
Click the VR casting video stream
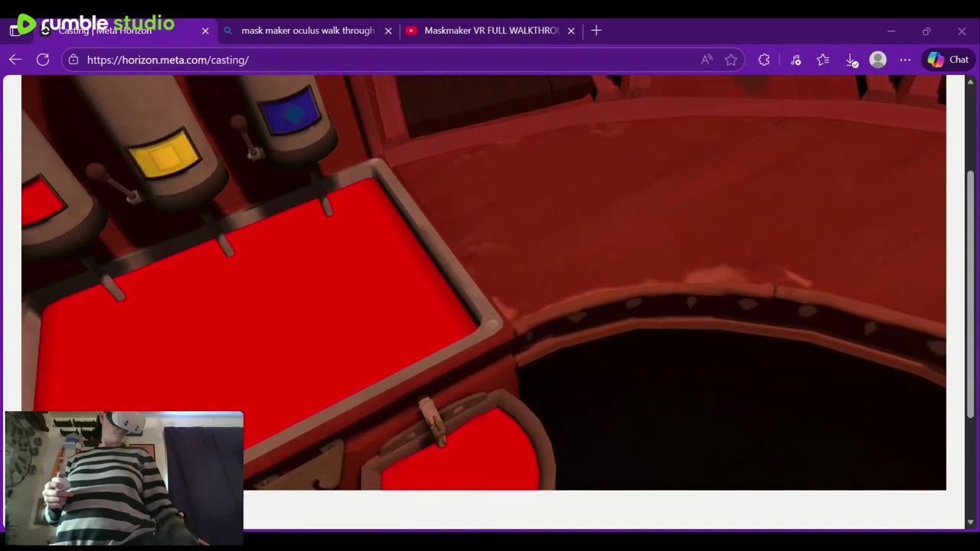coord(484,282)
